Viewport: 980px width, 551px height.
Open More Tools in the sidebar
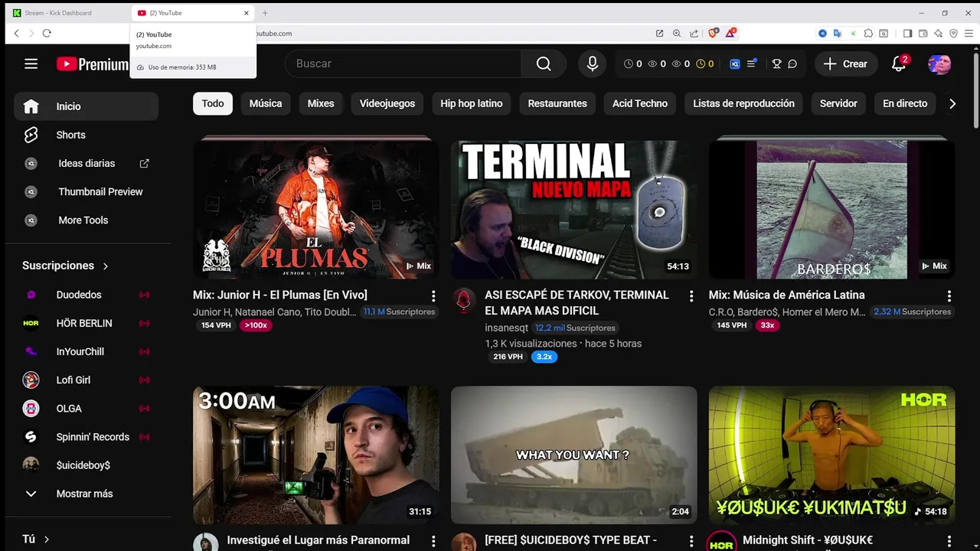tap(87, 220)
